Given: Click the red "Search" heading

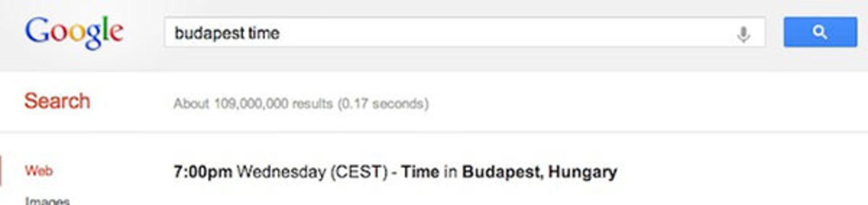Looking at the screenshot, I should click(57, 101).
